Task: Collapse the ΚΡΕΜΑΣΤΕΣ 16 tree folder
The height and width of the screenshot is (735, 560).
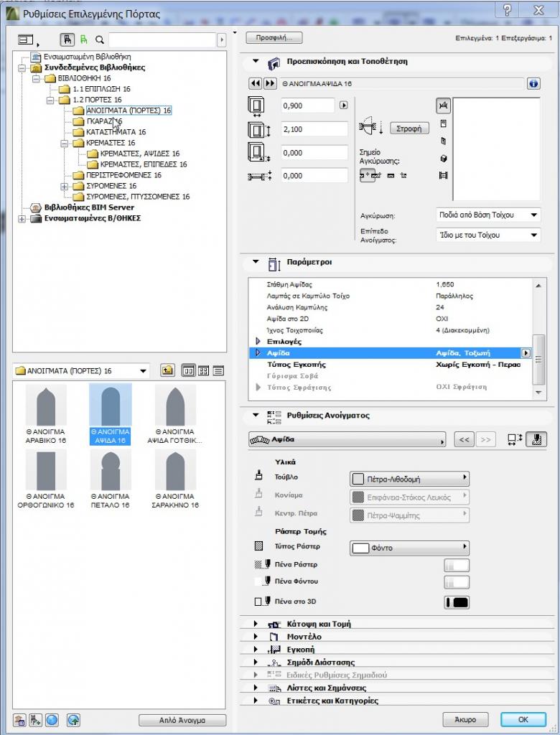Action: click(65, 143)
